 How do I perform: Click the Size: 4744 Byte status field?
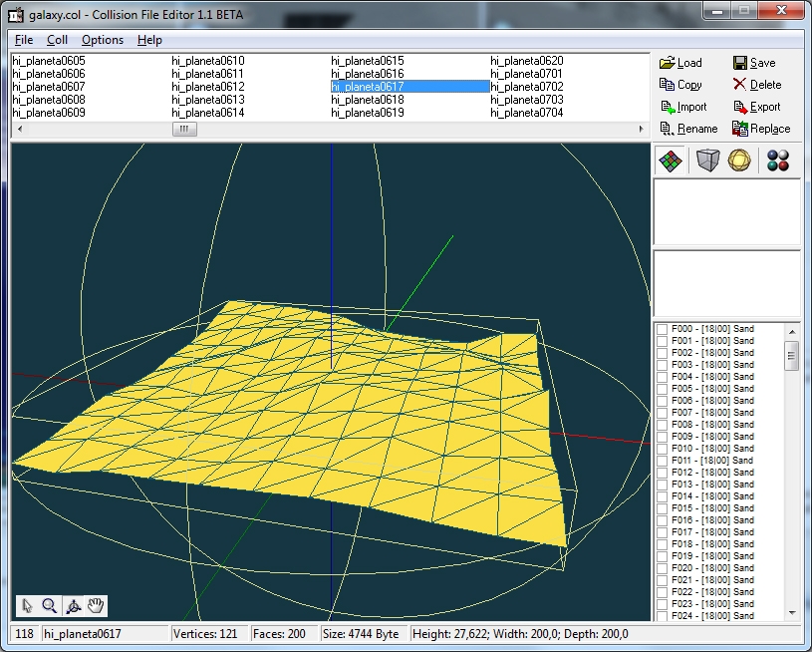tap(364, 634)
